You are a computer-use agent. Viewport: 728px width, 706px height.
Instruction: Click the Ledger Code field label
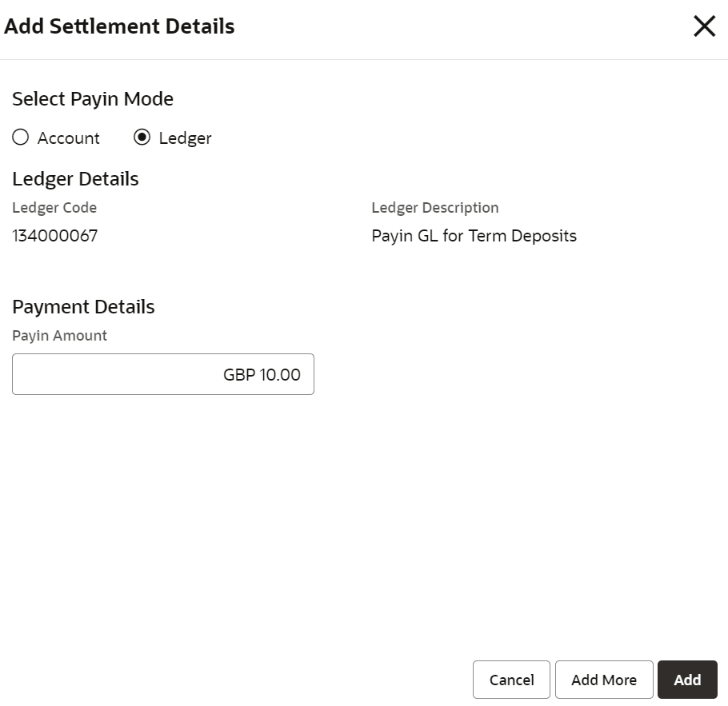pos(54,208)
